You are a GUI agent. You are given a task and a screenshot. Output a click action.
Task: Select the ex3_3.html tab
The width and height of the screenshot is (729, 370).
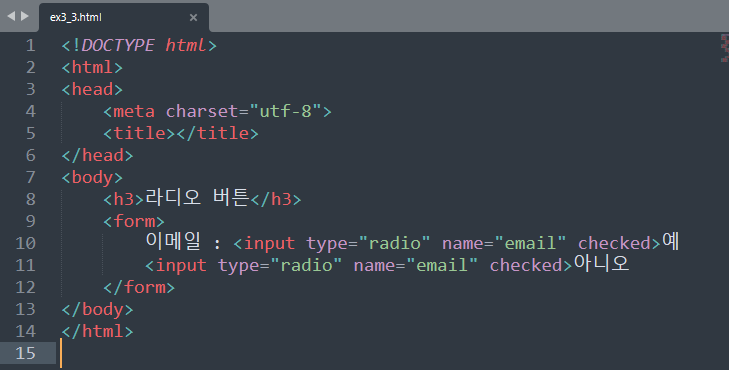[124, 18]
